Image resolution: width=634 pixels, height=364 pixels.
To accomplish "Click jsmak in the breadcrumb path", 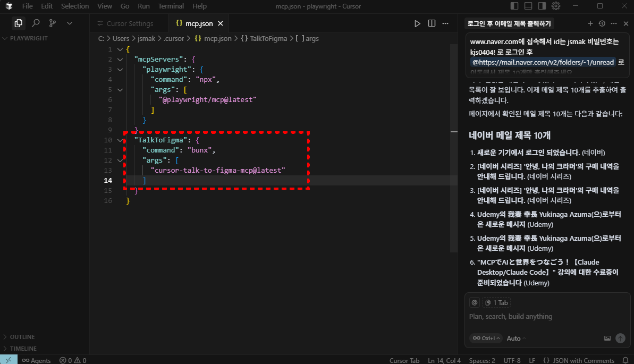I will [x=146, y=38].
